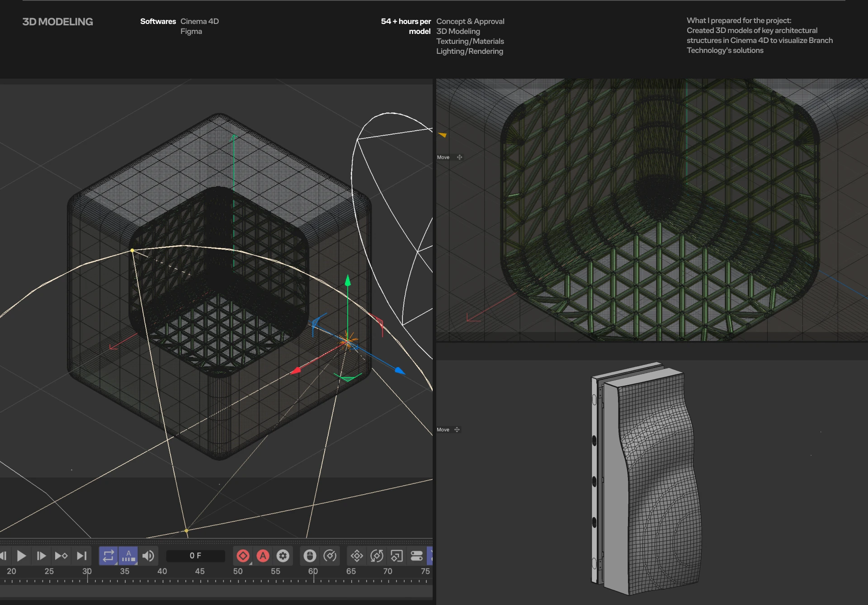Toggle parameter keyframe recording icon
This screenshot has height=605, width=868.
[x=416, y=556]
